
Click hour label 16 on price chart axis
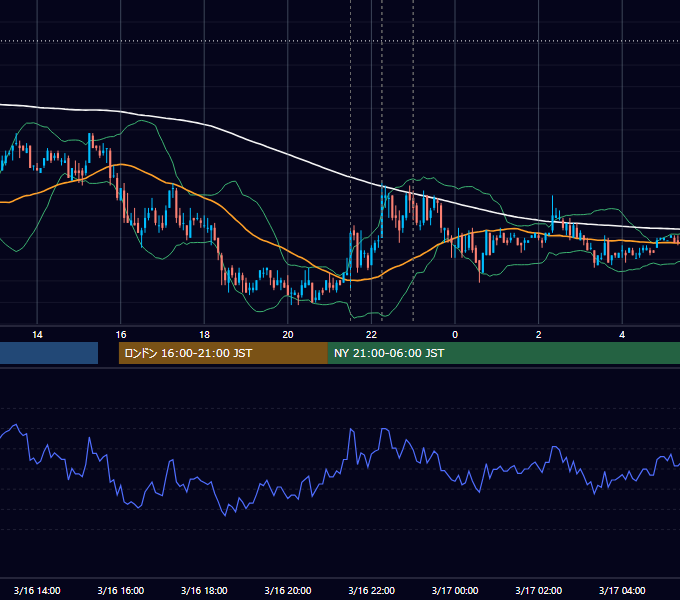click(121, 335)
